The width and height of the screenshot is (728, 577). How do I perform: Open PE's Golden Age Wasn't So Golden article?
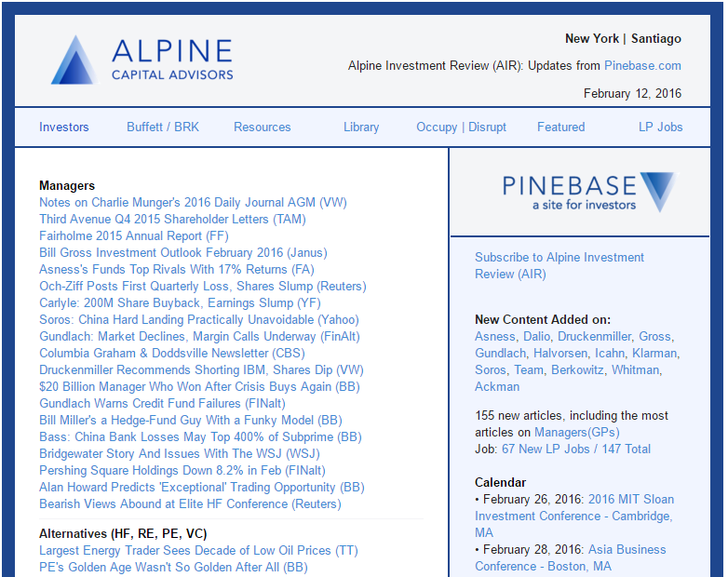tap(174, 567)
